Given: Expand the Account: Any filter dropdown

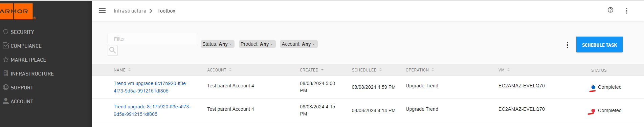Looking at the screenshot, I should tap(298, 44).
